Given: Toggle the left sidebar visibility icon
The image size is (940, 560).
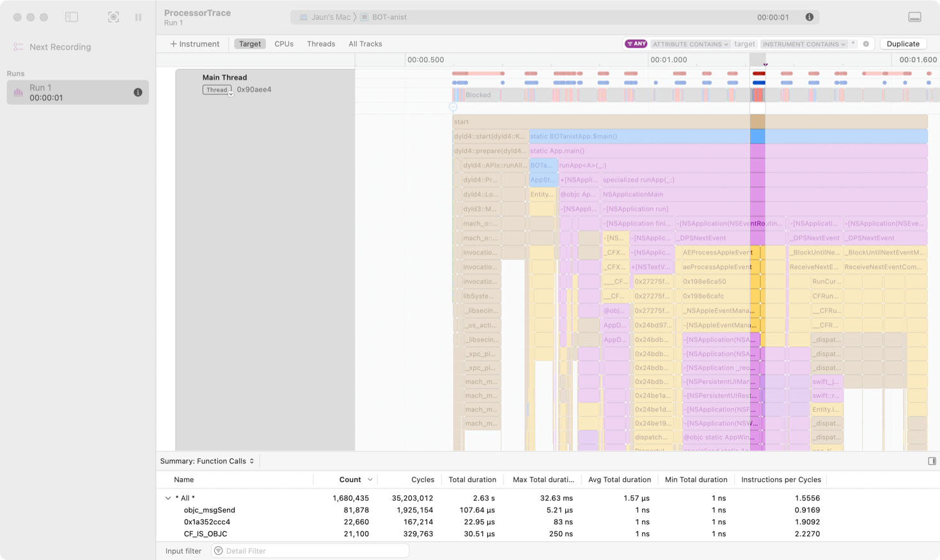Looking at the screenshot, I should coord(72,17).
